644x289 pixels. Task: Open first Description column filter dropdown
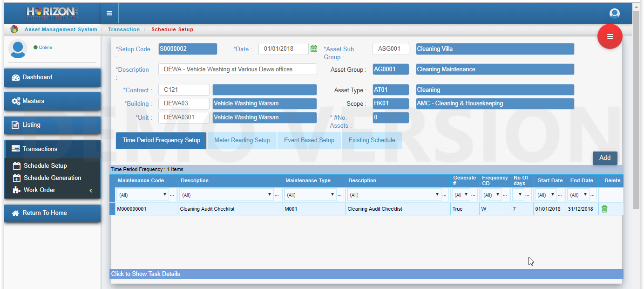pos(269,195)
